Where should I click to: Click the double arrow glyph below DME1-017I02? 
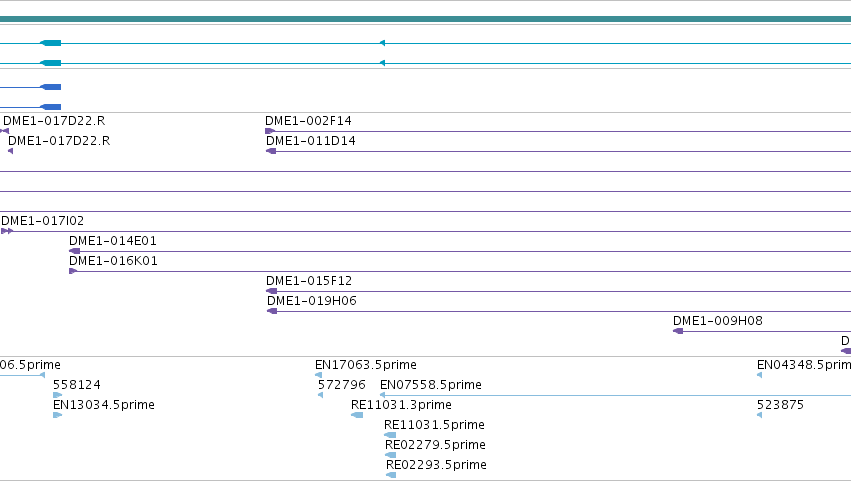click(7, 231)
